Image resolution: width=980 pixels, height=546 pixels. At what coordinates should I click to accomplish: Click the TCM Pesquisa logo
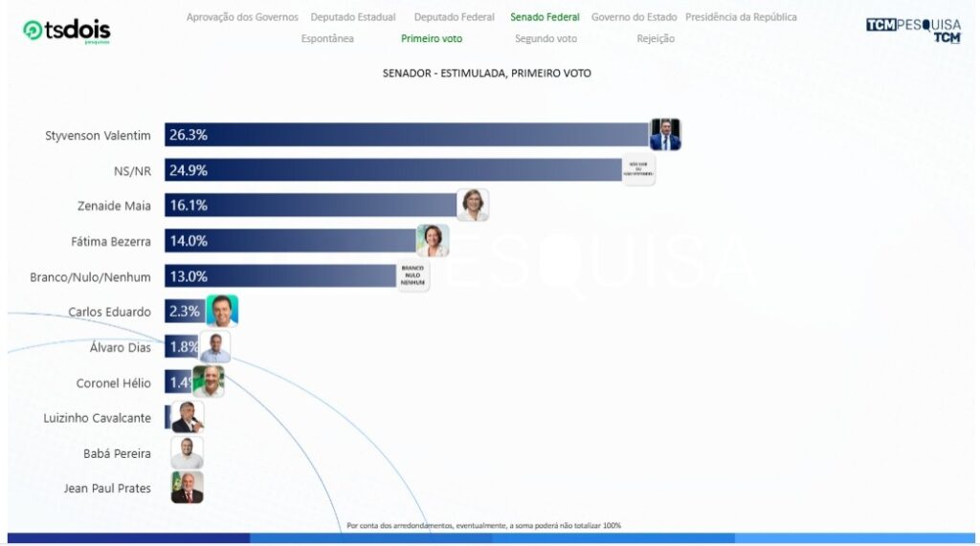coord(913,30)
